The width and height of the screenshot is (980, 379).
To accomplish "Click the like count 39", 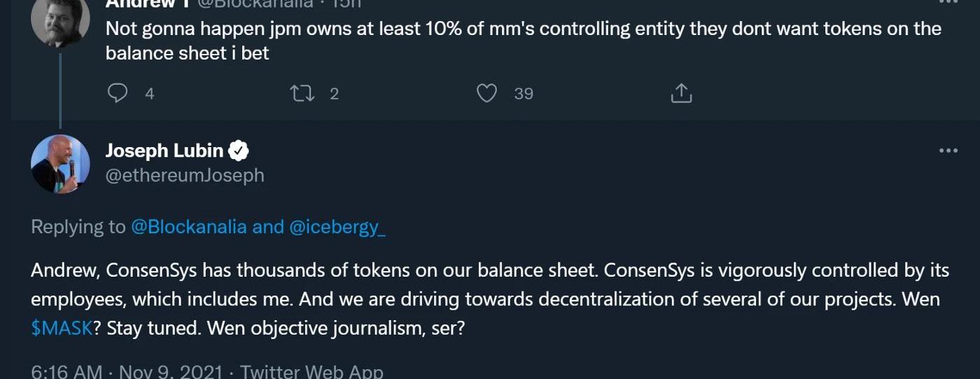I will [x=524, y=94].
